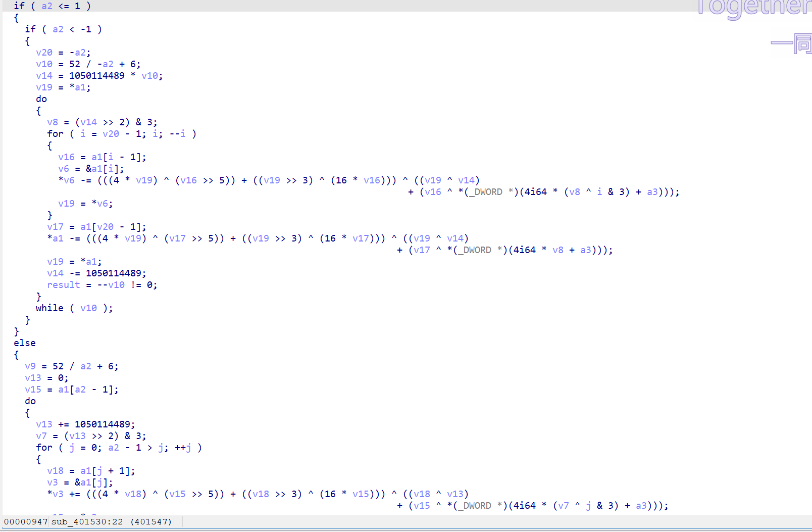Click the 00000947 offset in status bar
The width and height of the screenshot is (812, 532).
pyautogui.click(x=26, y=521)
